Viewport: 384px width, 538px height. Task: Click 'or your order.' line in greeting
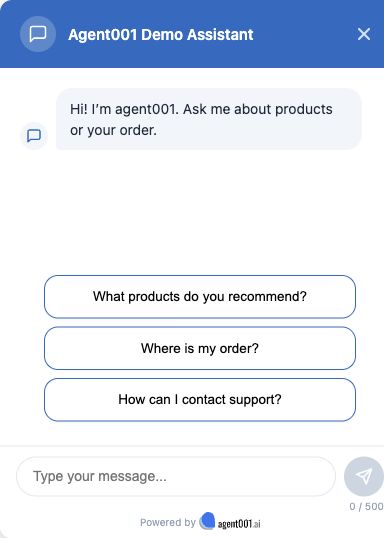[x=113, y=130]
